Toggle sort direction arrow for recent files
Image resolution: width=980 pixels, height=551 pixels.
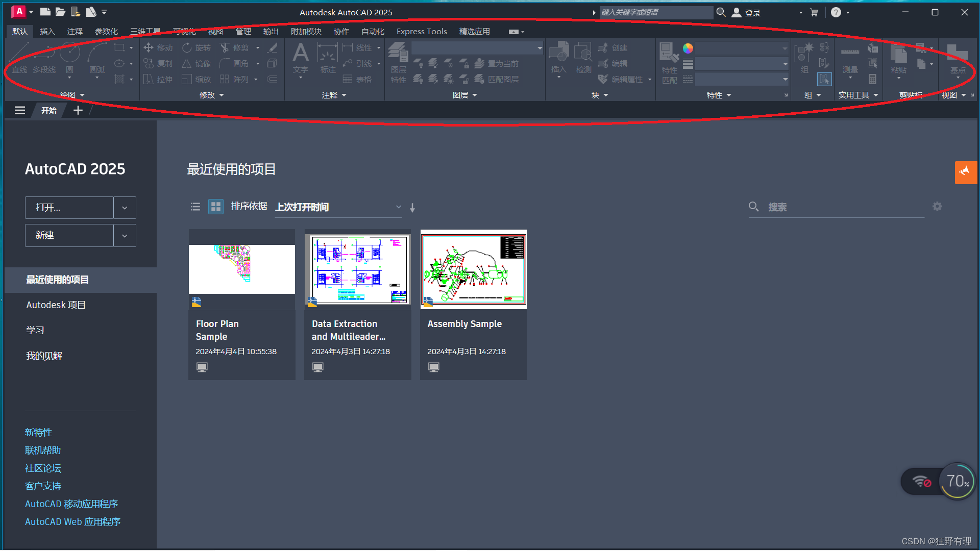(x=412, y=208)
